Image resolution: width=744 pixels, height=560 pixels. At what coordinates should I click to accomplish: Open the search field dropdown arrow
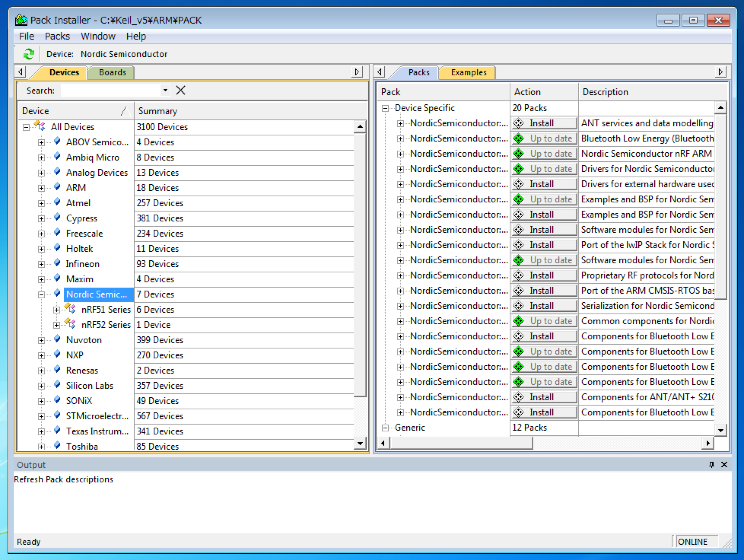click(165, 90)
